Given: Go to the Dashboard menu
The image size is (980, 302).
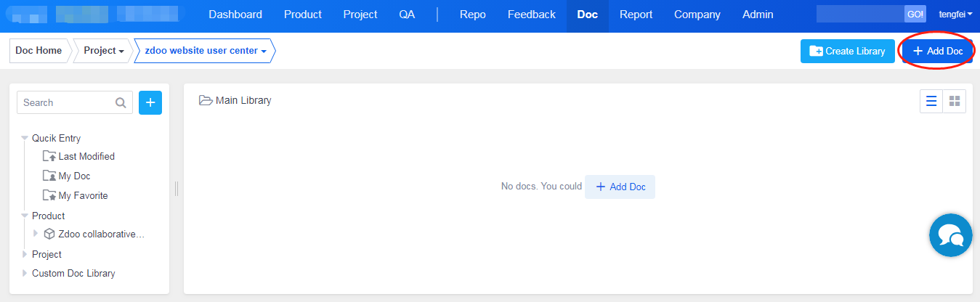Looking at the screenshot, I should point(235,15).
